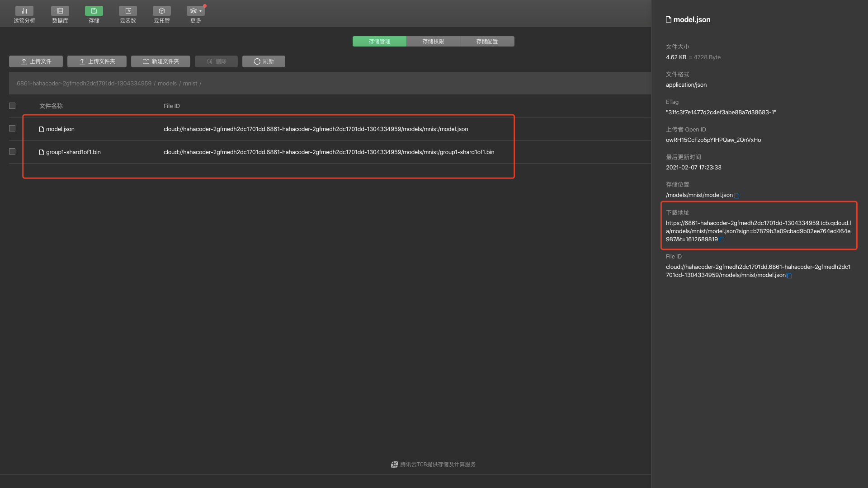Click the cloud:// File ID value in details panel
The image size is (868, 488).
[x=758, y=271]
